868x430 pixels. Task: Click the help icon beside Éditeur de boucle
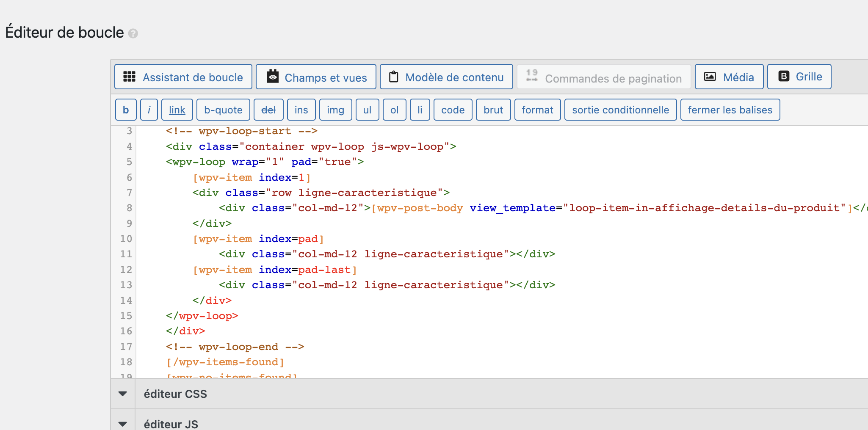tap(133, 33)
